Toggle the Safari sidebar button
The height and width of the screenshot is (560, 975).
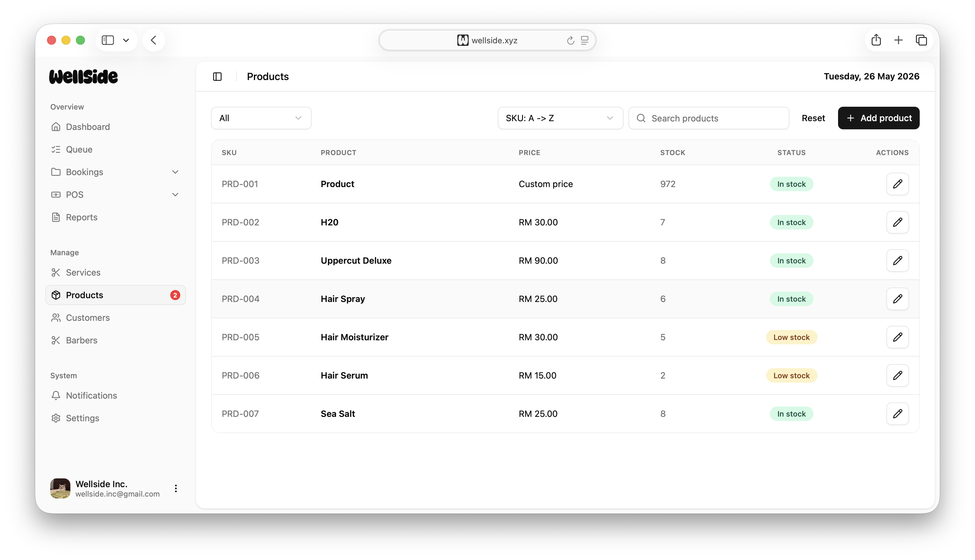tap(108, 40)
